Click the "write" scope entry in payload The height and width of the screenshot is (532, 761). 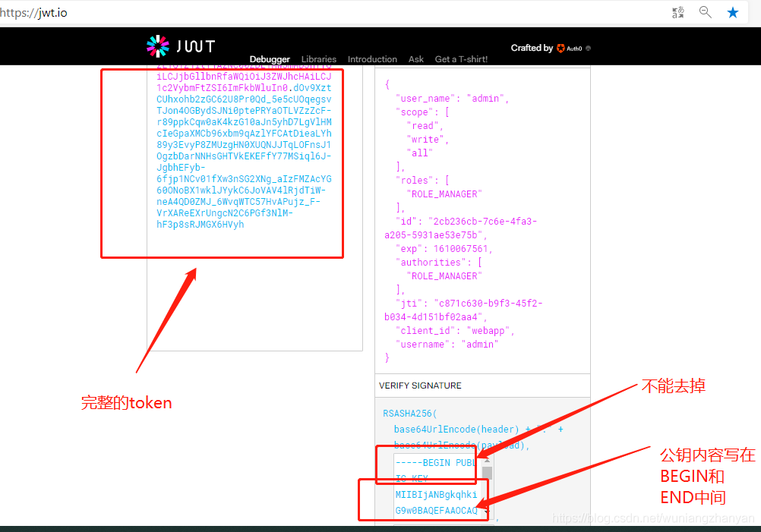click(428, 140)
